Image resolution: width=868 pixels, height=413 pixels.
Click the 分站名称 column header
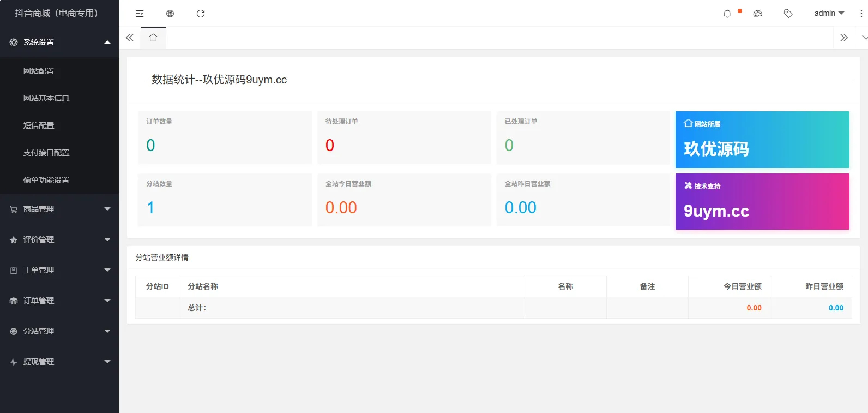203,286
